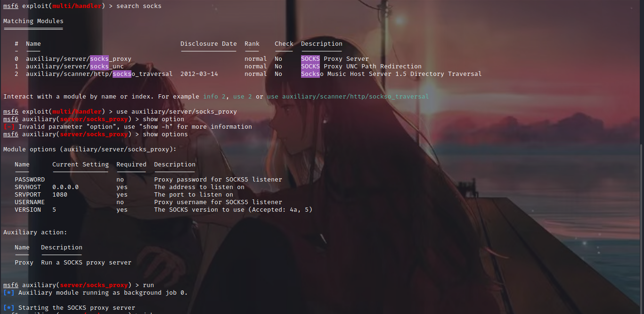Click the 'Matching Modules' heading
This screenshot has width=644, height=314.
[33, 21]
